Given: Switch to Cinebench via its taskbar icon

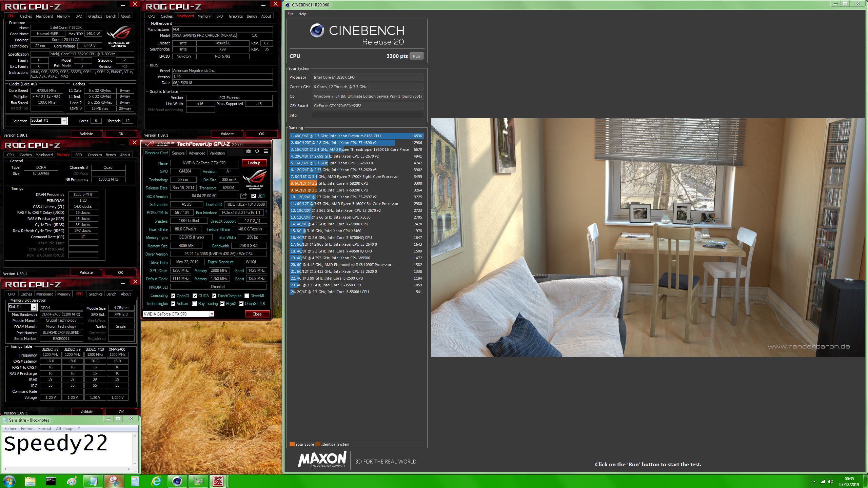Looking at the screenshot, I should [177, 481].
